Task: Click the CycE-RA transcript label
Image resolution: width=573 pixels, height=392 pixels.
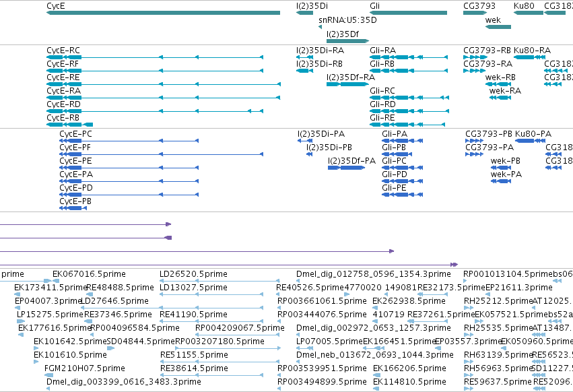Action: [x=63, y=91]
